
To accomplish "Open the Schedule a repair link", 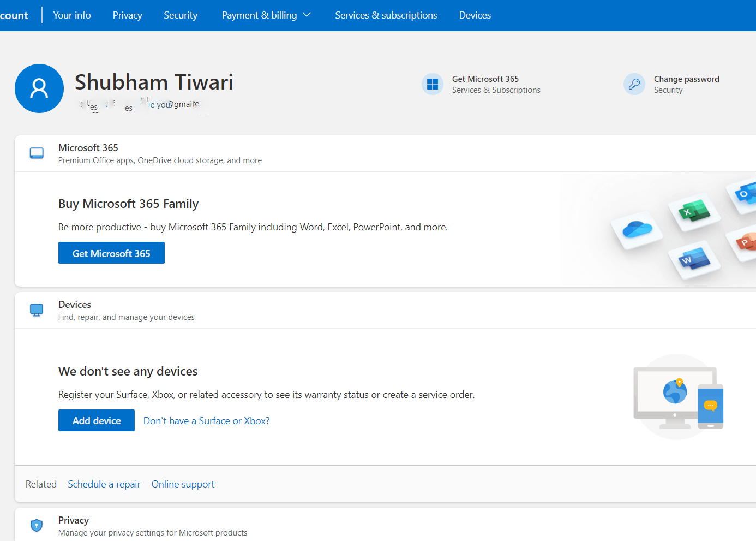I will point(104,484).
